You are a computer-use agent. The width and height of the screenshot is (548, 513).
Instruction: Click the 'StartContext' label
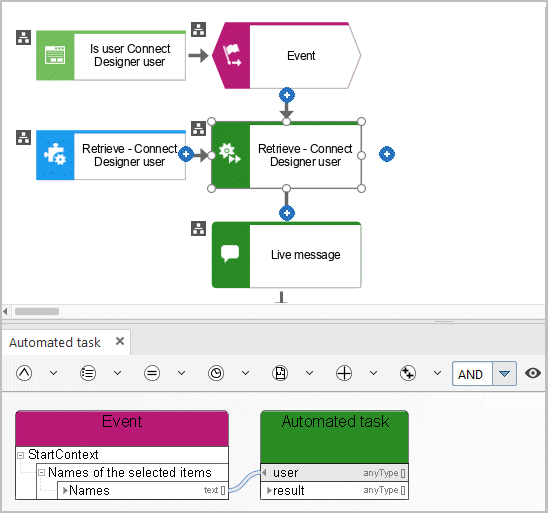click(63, 455)
